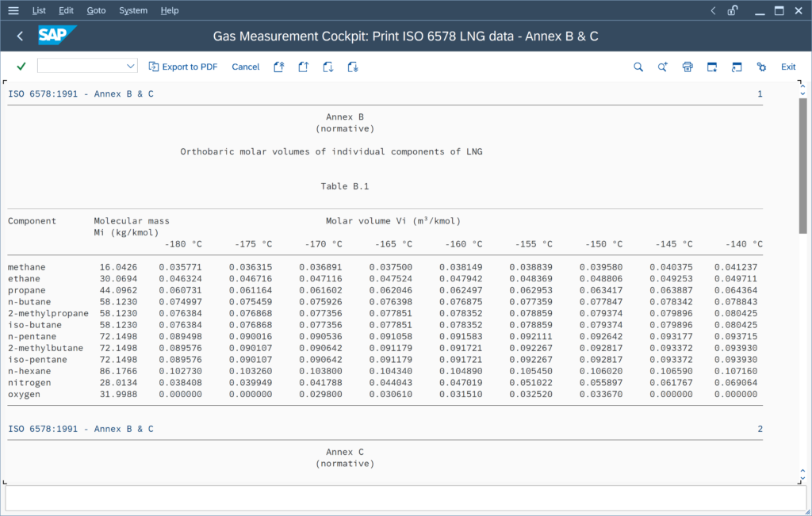Click the '-180 °C' column header
This screenshot has height=516, width=812.
183,244
